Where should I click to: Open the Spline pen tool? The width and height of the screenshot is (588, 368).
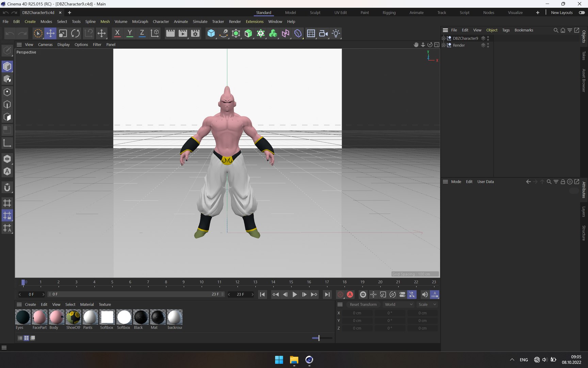[x=224, y=33]
